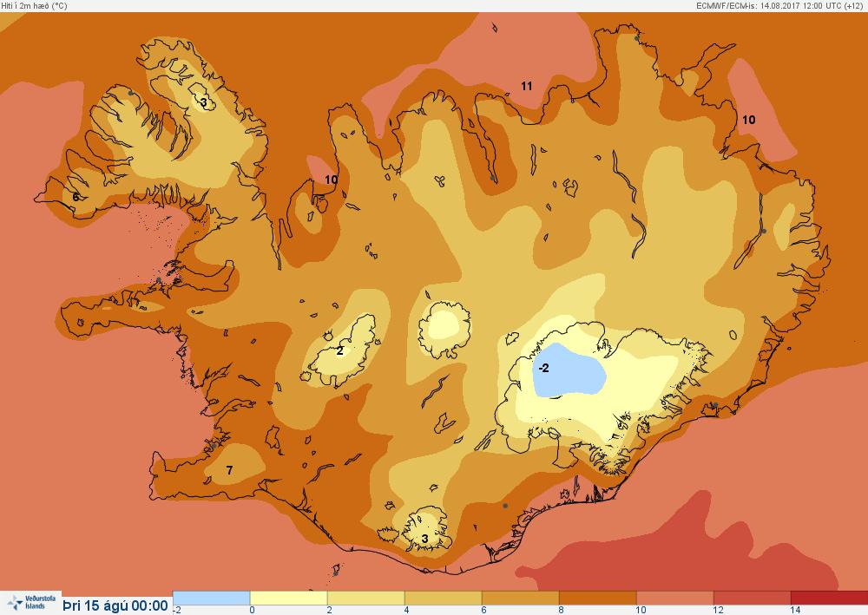868x615 pixels.
Task: Click the 7 value on the southwest lowlands
Action: point(229,471)
